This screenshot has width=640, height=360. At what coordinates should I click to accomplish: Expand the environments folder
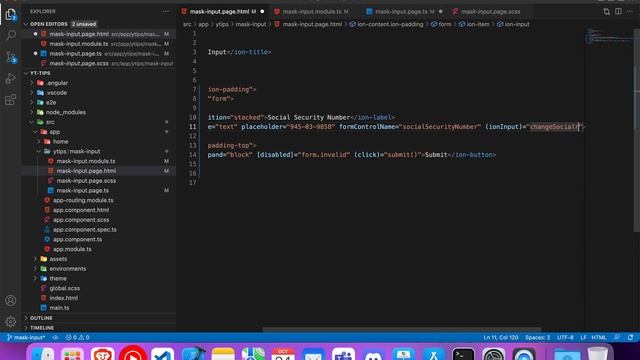tap(68, 269)
